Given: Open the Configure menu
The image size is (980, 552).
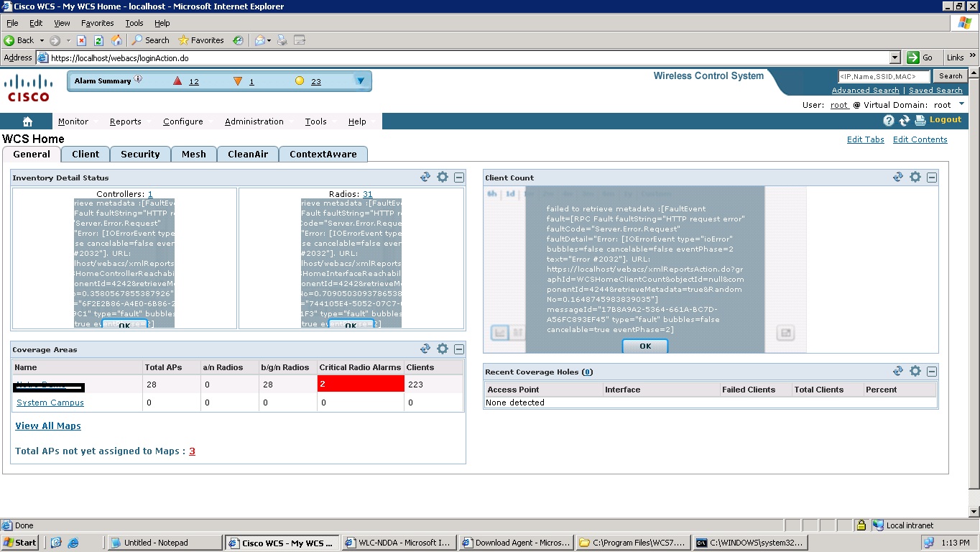Looking at the screenshot, I should click(183, 121).
